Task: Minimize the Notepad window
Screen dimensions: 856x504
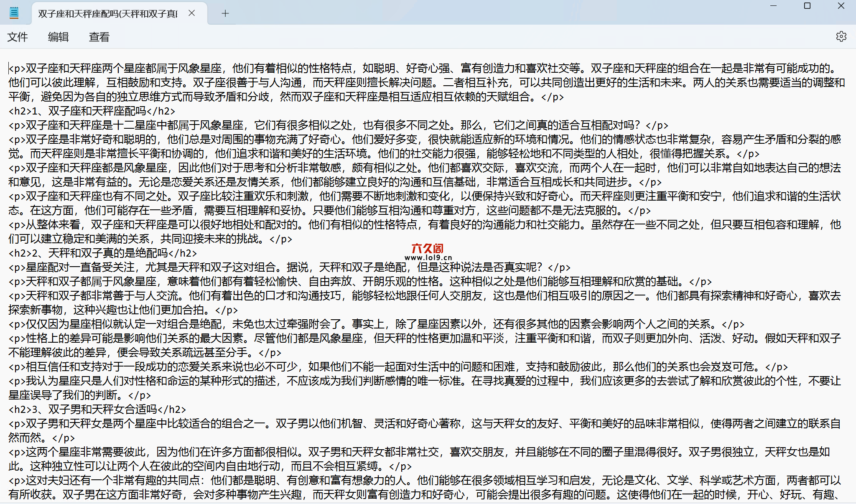Action: (773, 6)
